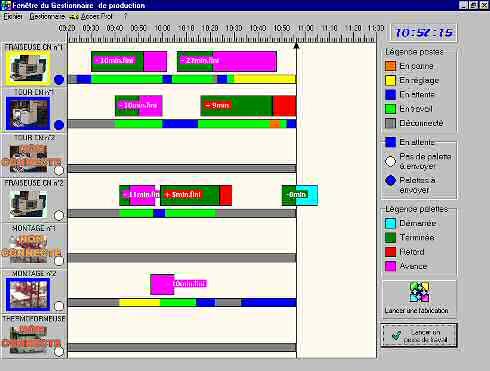Click the Lancer une fabrication puzzle icon
This screenshot has height=371, width=490.
click(x=419, y=292)
